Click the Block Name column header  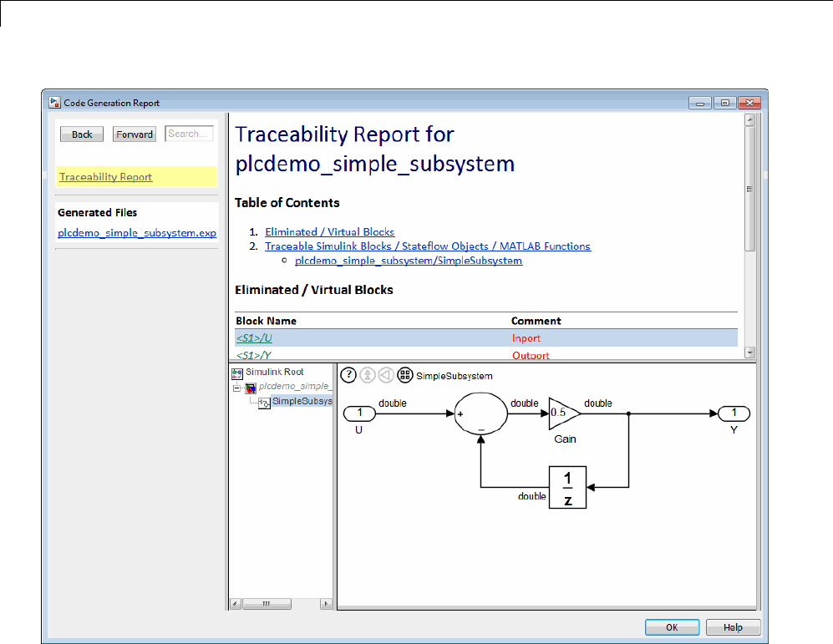click(x=267, y=321)
